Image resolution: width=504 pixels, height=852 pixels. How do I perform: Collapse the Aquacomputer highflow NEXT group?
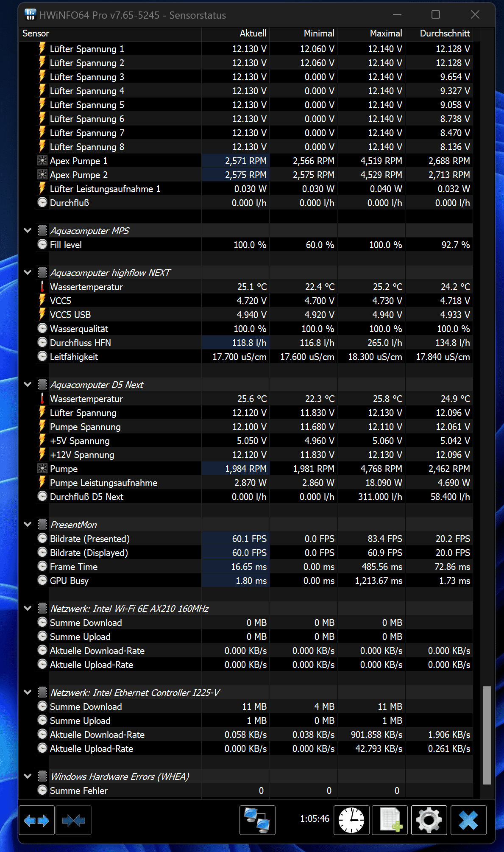tap(28, 273)
